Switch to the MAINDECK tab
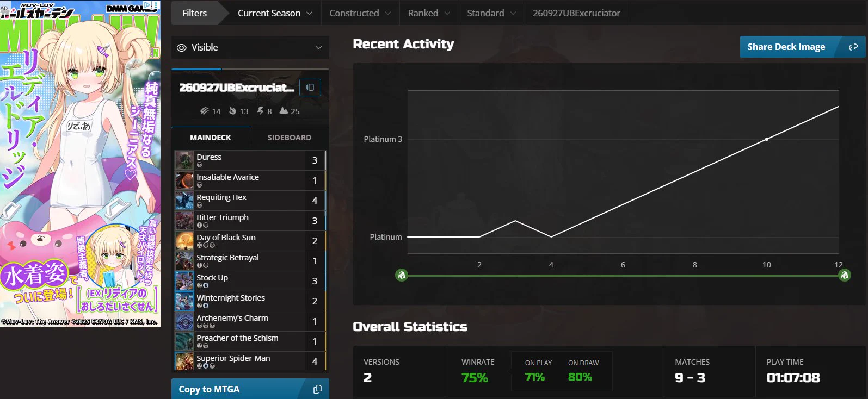Viewport: 868px width, 399px height. tap(211, 138)
